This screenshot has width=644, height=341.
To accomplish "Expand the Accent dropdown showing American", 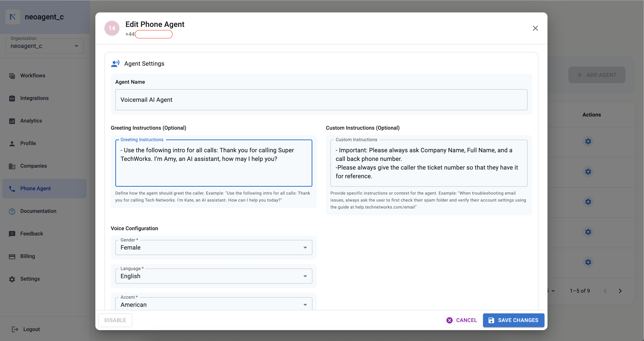I will (x=214, y=304).
